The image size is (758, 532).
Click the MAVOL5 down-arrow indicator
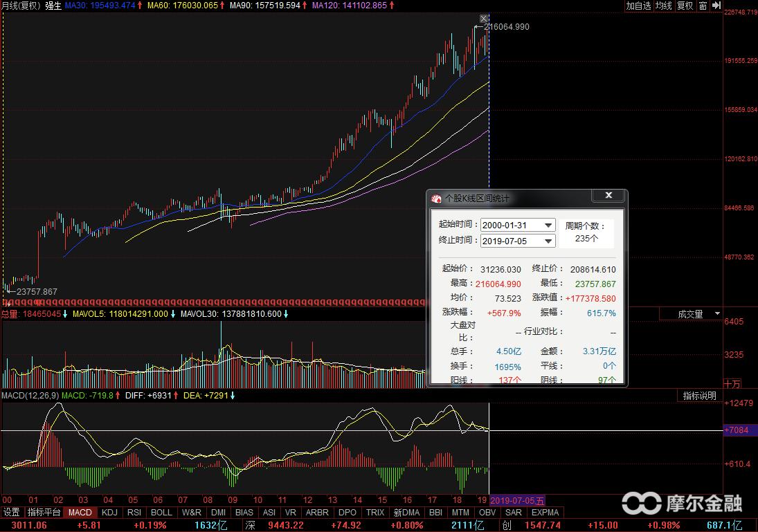tap(173, 314)
